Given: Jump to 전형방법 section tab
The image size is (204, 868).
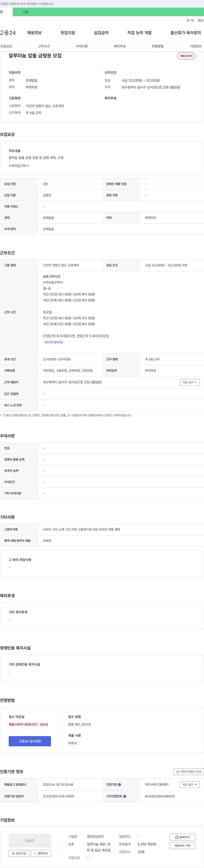Looking at the screenshot, I should pos(157,46).
